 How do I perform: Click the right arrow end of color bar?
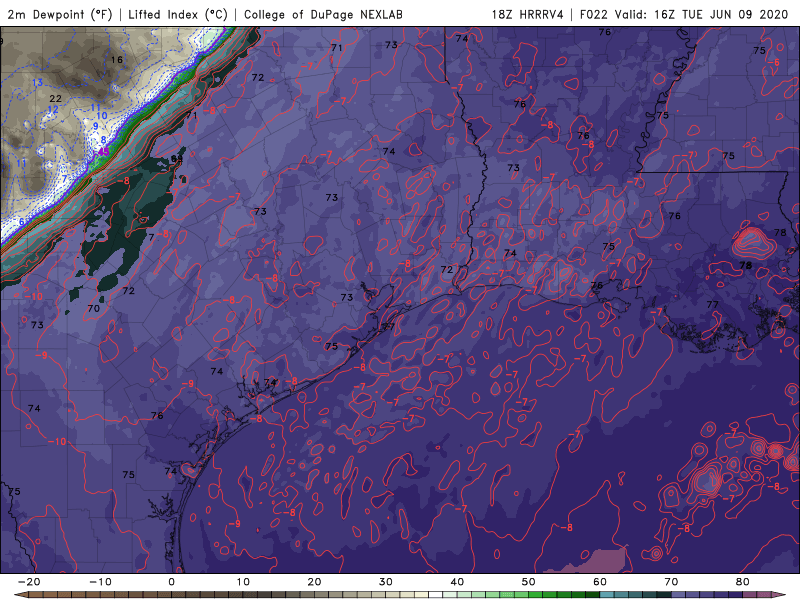point(781,595)
